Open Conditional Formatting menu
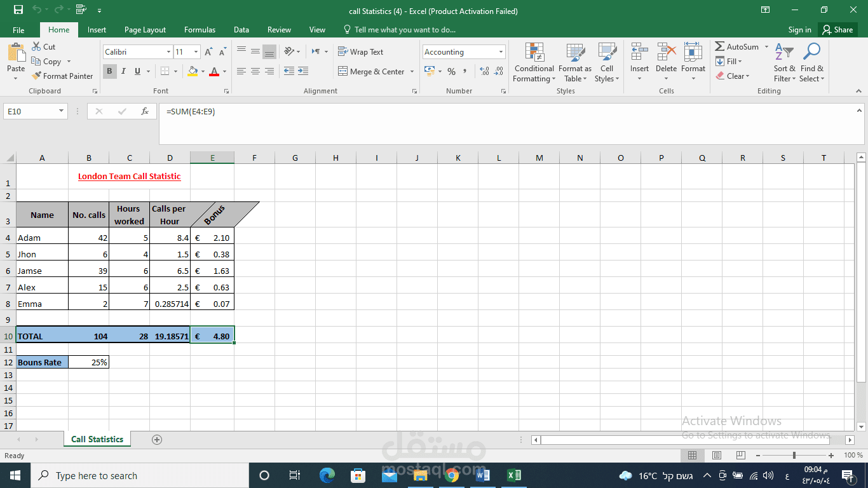The image size is (868, 488). 534,63
